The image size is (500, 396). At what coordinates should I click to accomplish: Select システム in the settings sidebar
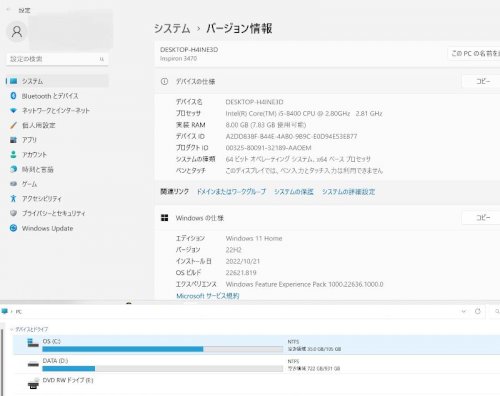(57, 81)
